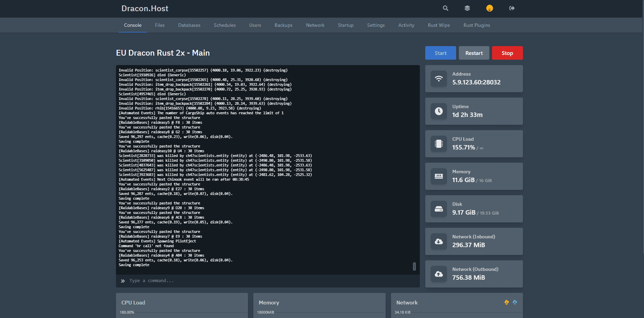The width and height of the screenshot is (644, 318).
Task: Click the smiley user avatar icon
Action: click(x=489, y=8)
